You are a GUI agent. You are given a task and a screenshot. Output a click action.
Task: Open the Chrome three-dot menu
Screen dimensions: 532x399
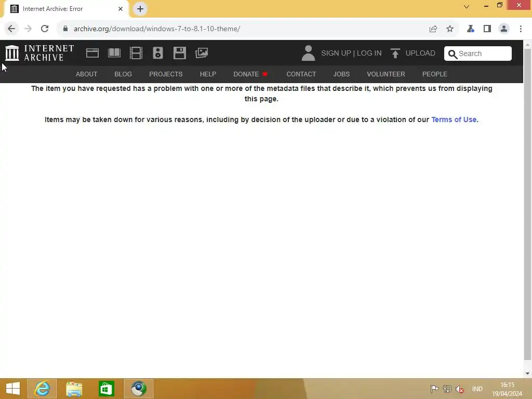pyautogui.click(x=521, y=29)
